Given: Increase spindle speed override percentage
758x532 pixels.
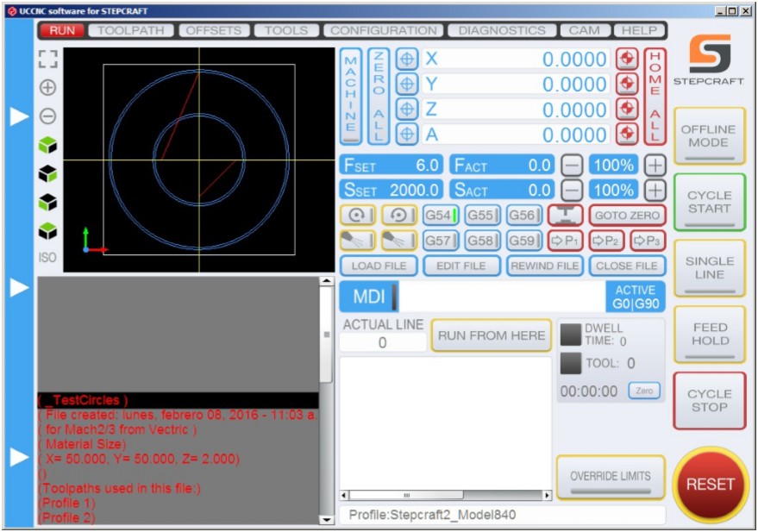Looking at the screenshot, I should point(655,191).
